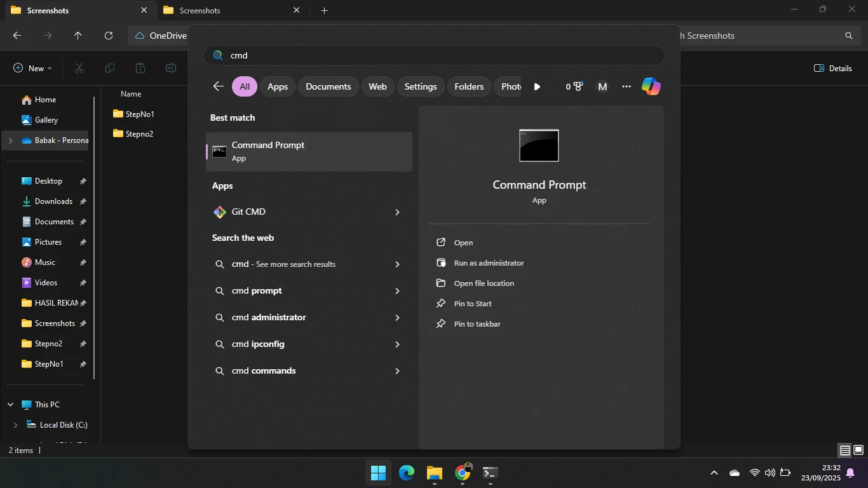
Task: Click the Windows Start button
Action: point(378,473)
